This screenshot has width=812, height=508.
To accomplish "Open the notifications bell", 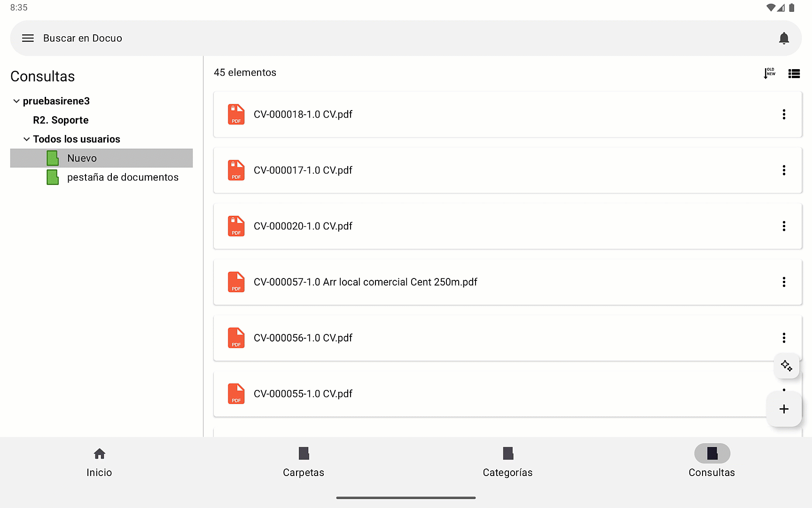I will tap(784, 38).
